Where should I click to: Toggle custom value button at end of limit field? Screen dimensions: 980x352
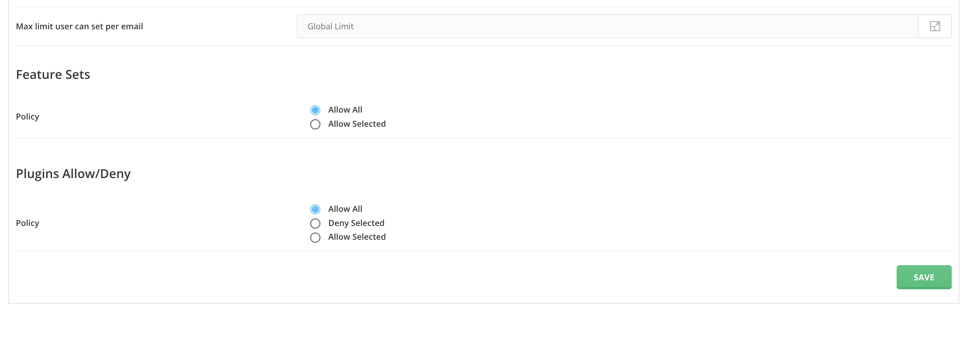935,26
